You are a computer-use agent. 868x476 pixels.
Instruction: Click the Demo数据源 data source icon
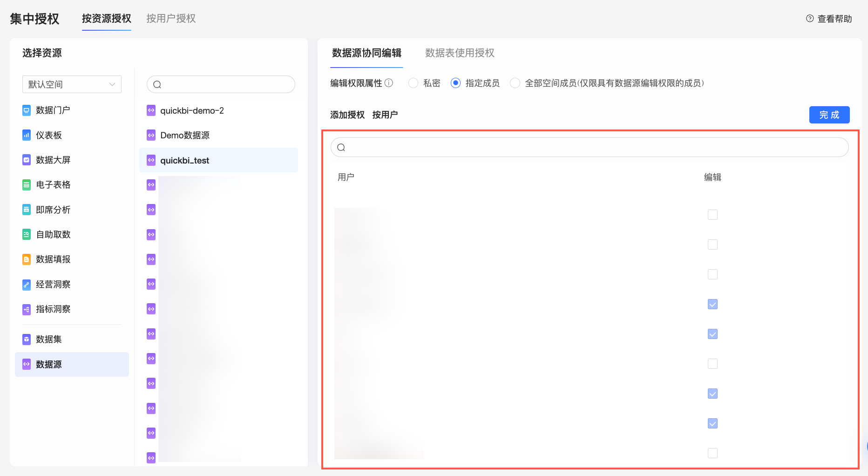(x=151, y=135)
